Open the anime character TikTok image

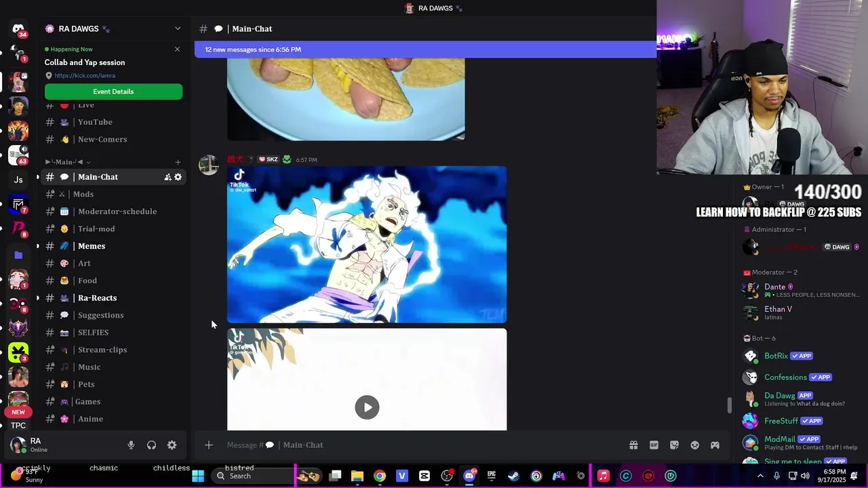[x=367, y=245]
